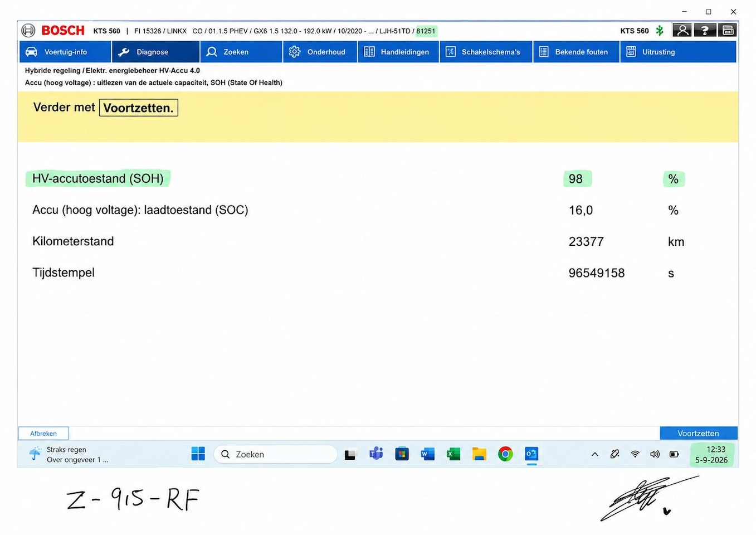Switch to the Diagnose tab
756x535 pixels.
155,52
